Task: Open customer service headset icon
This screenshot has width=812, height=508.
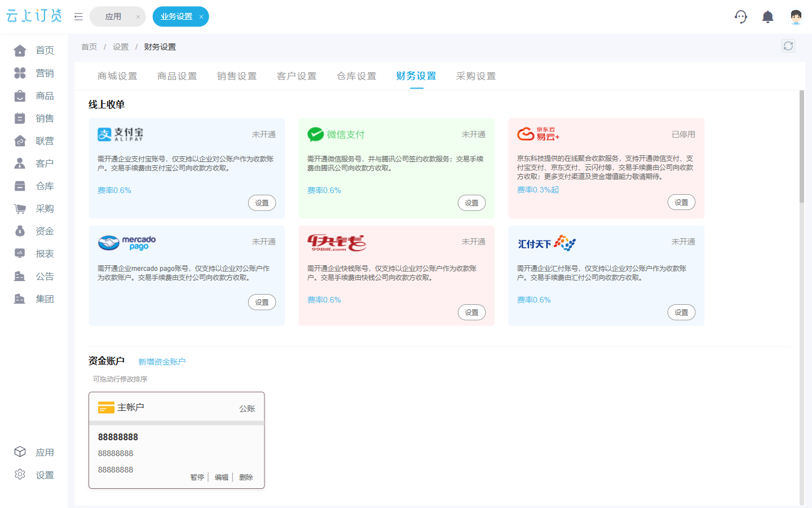Action: click(741, 17)
